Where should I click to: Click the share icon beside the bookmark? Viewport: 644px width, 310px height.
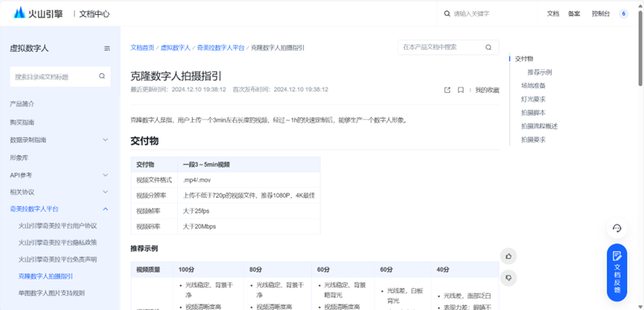point(447,90)
